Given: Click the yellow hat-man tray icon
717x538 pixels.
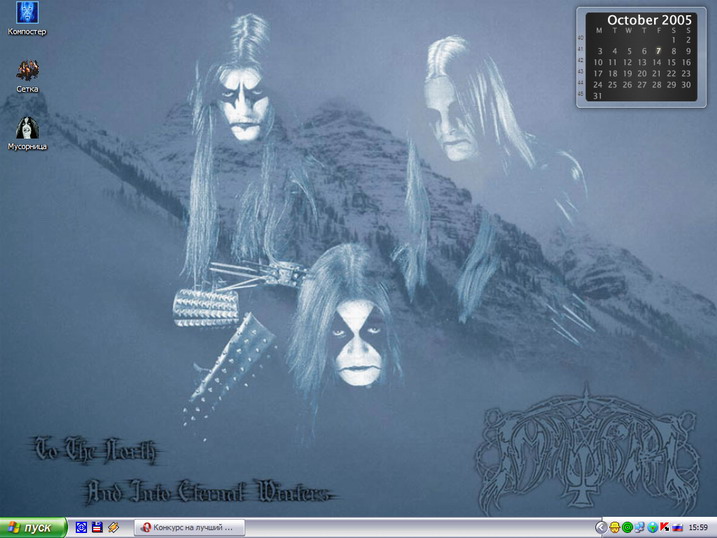Looking at the screenshot, I should [614, 528].
